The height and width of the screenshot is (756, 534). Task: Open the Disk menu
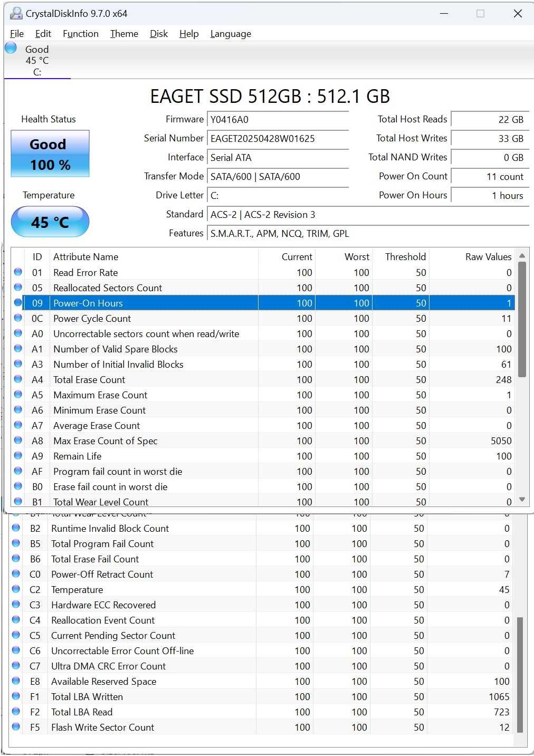pos(159,34)
